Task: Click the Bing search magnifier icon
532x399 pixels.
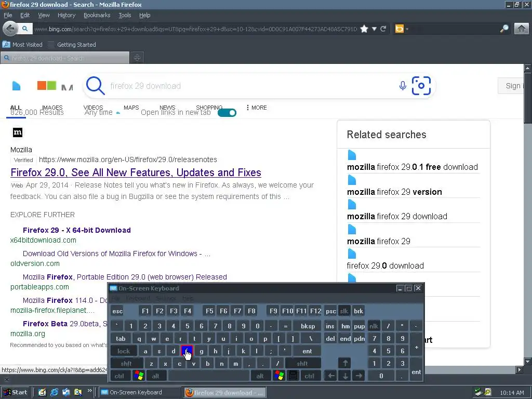Action: click(96, 86)
